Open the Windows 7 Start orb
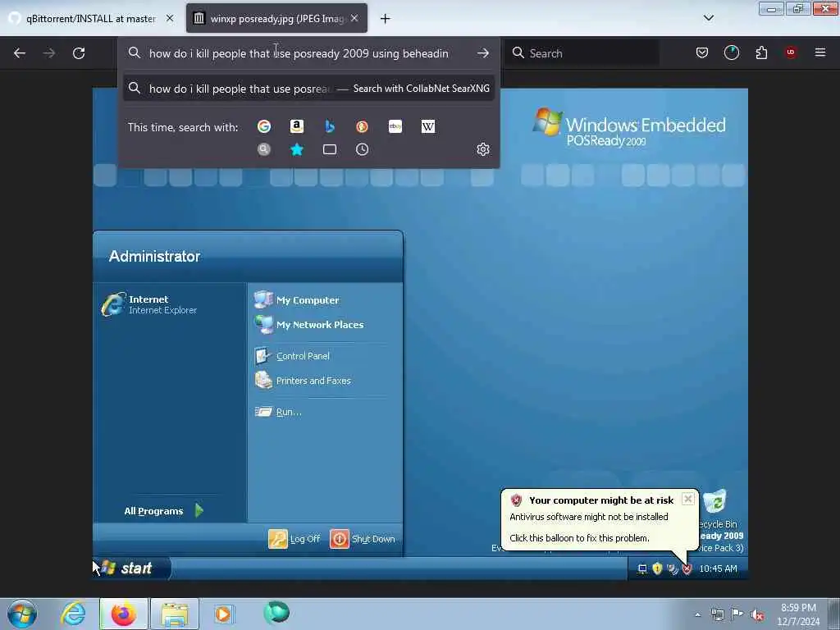 click(x=22, y=614)
